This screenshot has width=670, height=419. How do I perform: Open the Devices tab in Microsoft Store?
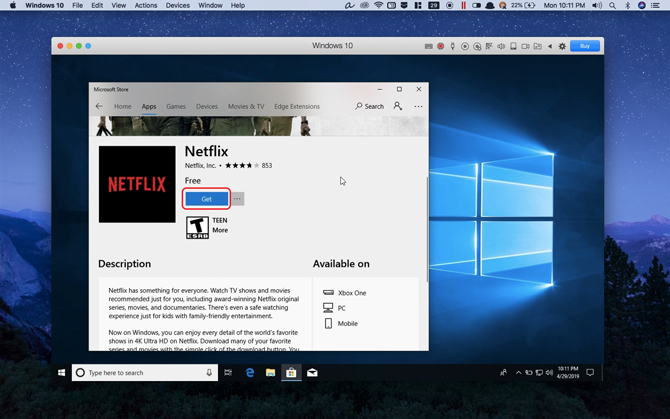[207, 106]
